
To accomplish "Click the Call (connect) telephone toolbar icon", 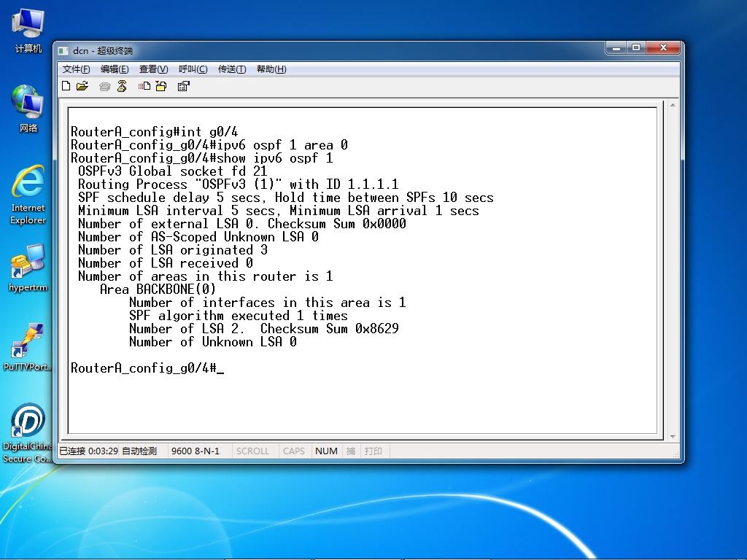I will pos(105,86).
